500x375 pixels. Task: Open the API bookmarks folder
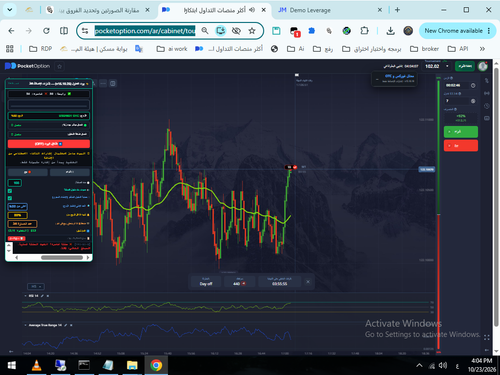[458, 49]
